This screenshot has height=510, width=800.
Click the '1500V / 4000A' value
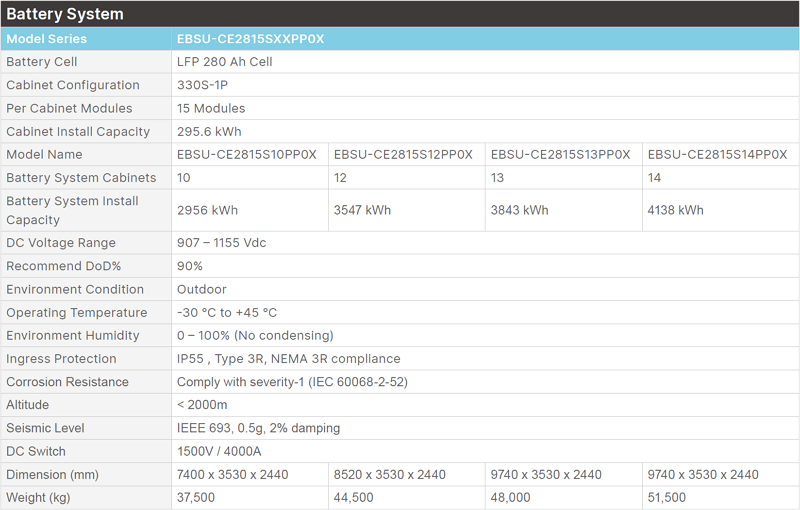click(219, 451)
